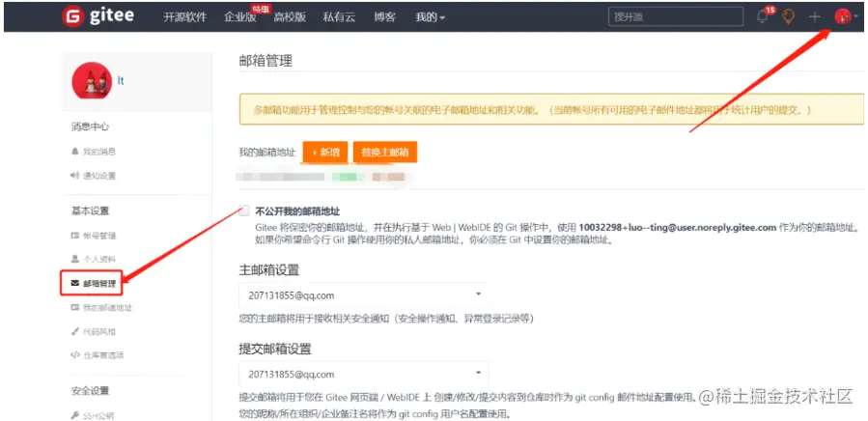868x421 pixels.
Task: Open 高校版 in the top navigation
Action: [290, 17]
